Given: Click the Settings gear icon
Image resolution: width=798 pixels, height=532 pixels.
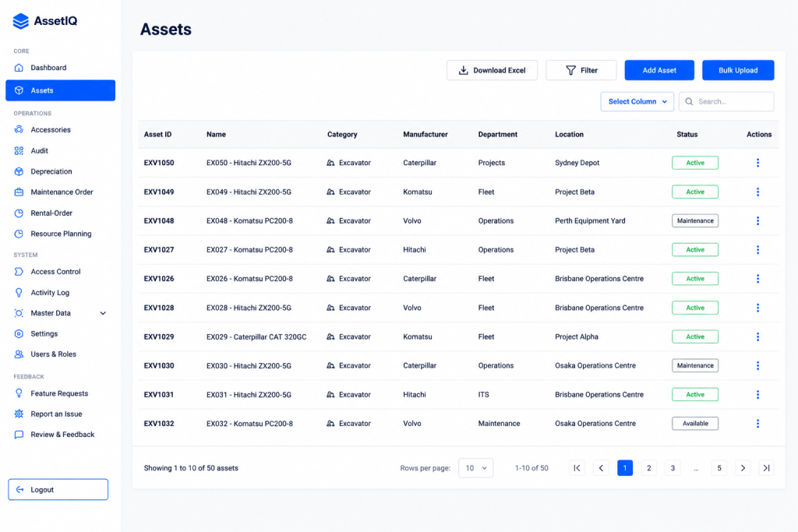Looking at the screenshot, I should tap(19, 333).
